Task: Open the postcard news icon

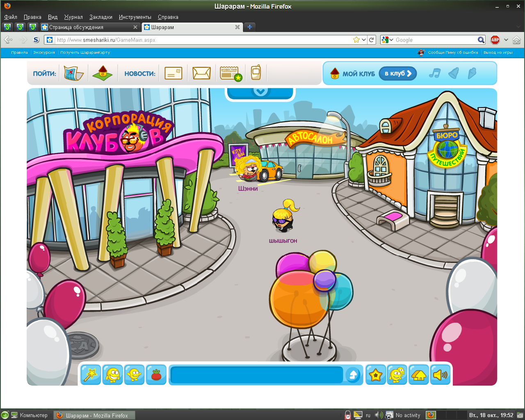Action: pos(173,73)
